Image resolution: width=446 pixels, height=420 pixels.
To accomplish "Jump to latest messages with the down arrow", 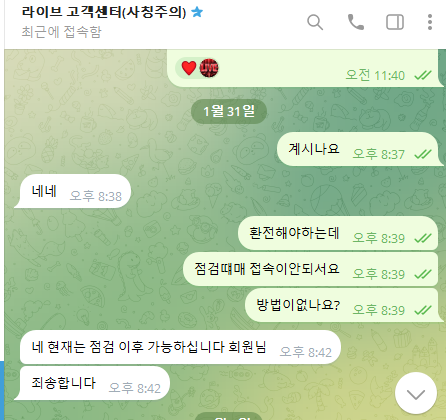I will (416, 394).
